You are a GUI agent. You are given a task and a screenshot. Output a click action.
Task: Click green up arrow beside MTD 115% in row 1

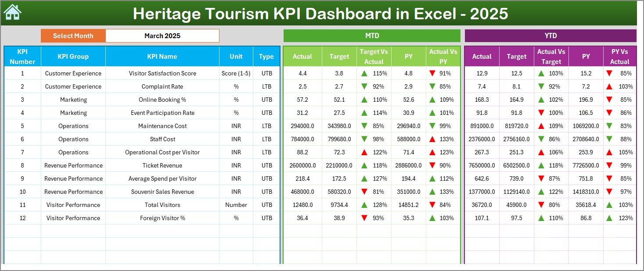tap(364, 74)
